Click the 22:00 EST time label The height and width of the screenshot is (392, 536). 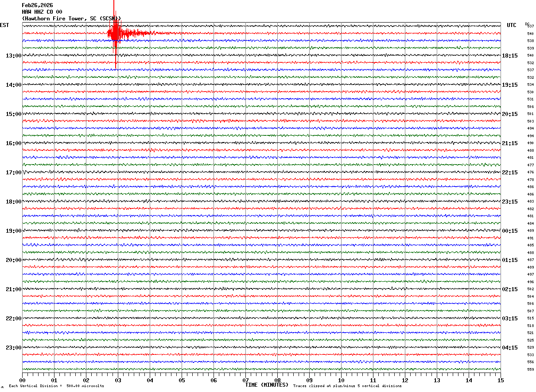point(13,319)
